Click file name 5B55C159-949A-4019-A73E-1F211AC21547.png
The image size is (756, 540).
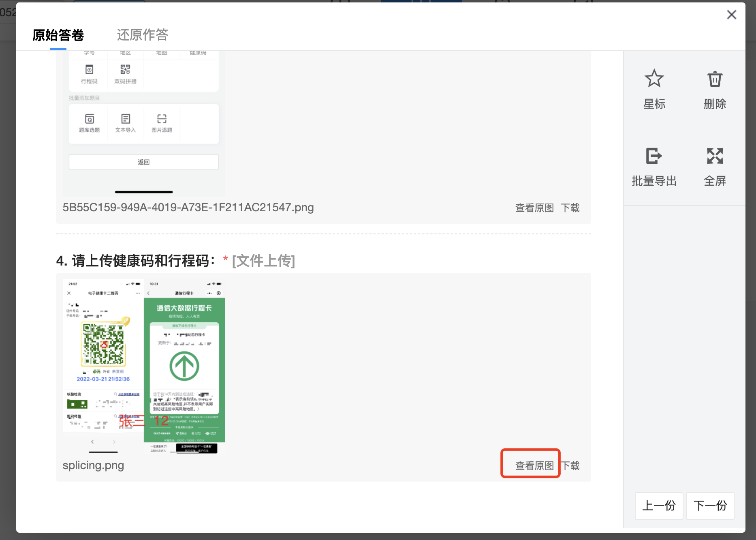coord(188,208)
